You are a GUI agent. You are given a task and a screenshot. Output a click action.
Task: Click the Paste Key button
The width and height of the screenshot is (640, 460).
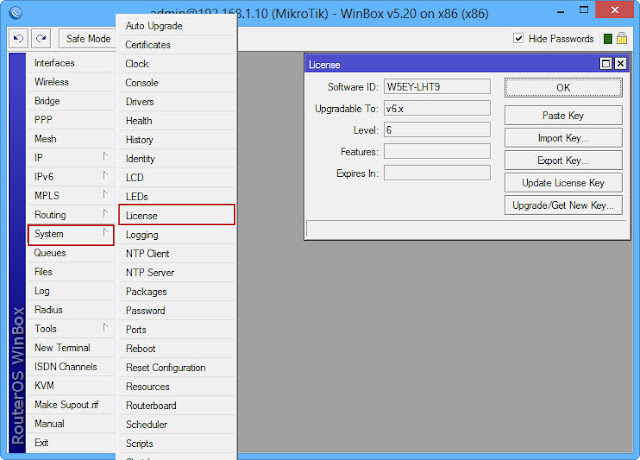(563, 116)
